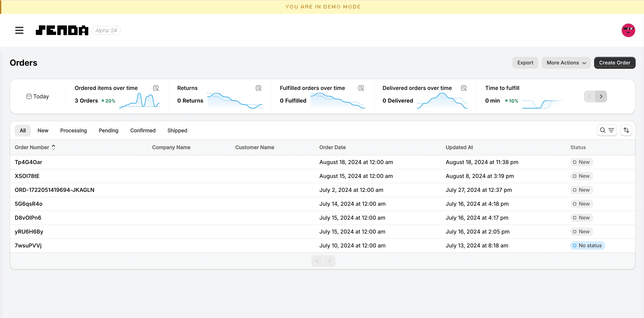Switch to the Processing tab
This screenshot has width=644, height=318.
tap(73, 130)
